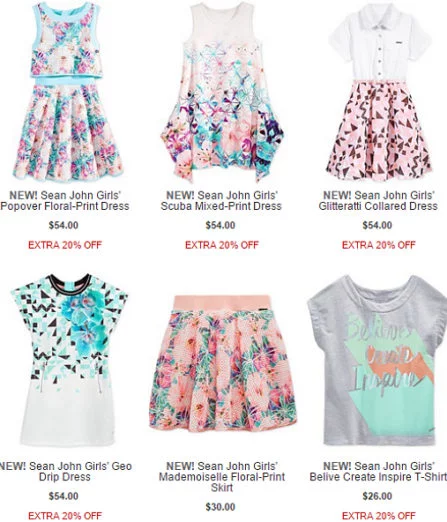This screenshot has width=447, height=522.
Task: Select EXTRA 20% OFF under the T-Shirt
Action: point(378,516)
